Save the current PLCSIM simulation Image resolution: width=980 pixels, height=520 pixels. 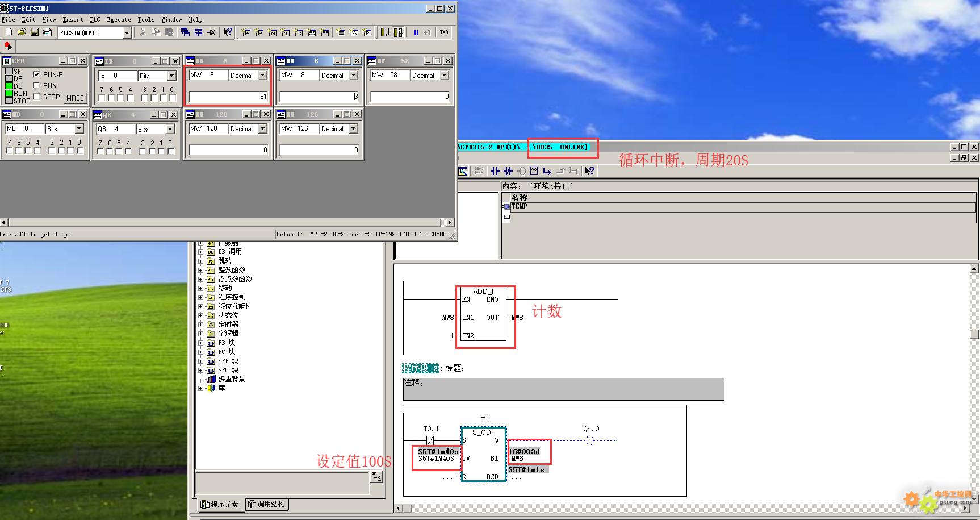35,32
